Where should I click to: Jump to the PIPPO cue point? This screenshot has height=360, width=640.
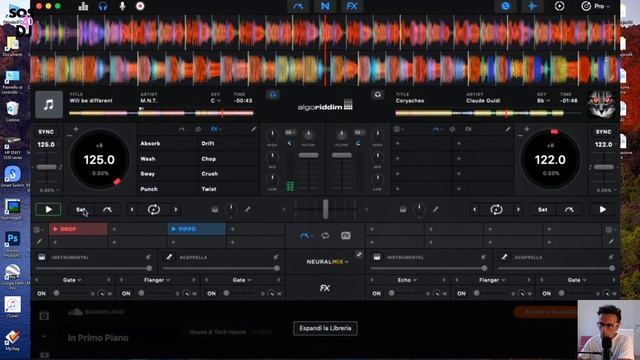tap(196, 229)
